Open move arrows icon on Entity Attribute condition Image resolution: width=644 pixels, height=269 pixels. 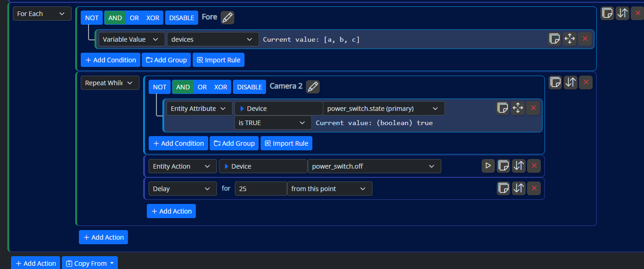click(518, 108)
